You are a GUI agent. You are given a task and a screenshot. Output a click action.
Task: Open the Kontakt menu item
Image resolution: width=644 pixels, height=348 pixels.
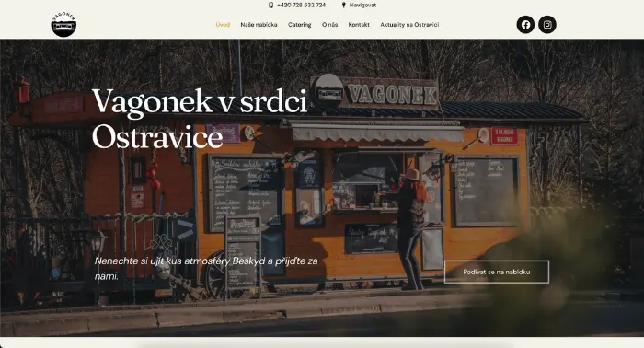click(x=359, y=25)
